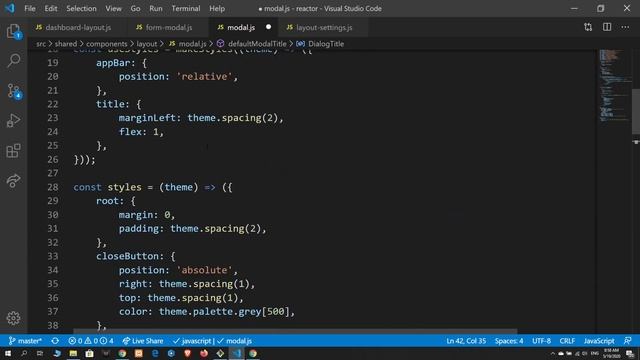Viewport: 640px width, 360px height.
Task: Open the Run menu
Action: (156, 9)
